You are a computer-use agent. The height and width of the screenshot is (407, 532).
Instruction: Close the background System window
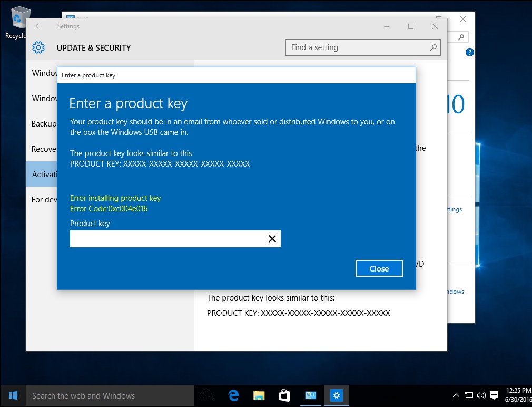(463, 19)
